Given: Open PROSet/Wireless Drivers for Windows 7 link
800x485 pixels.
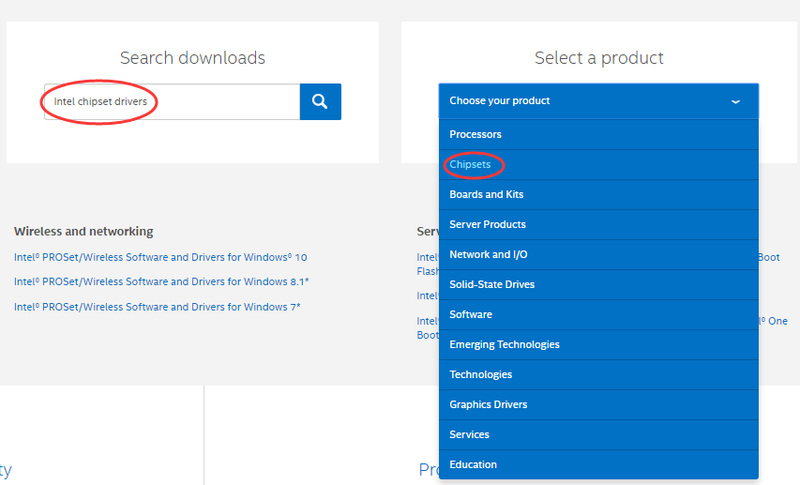Looking at the screenshot, I should 157,307.
